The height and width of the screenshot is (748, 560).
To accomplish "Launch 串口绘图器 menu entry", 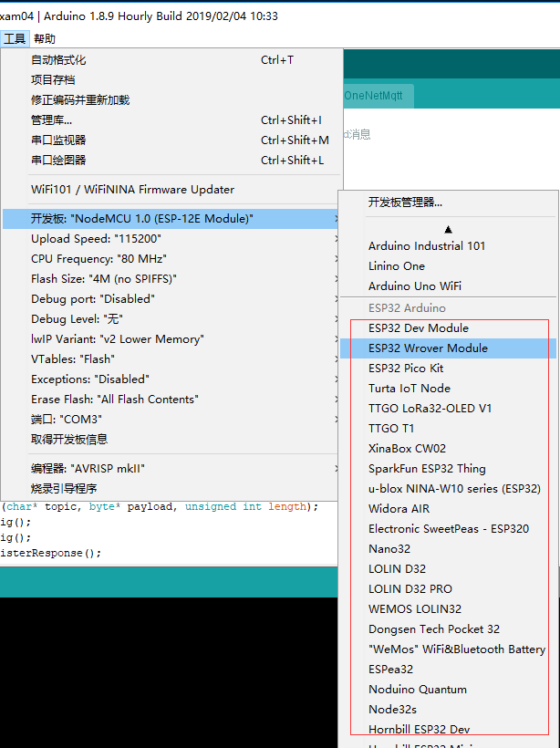I will tap(171, 161).
